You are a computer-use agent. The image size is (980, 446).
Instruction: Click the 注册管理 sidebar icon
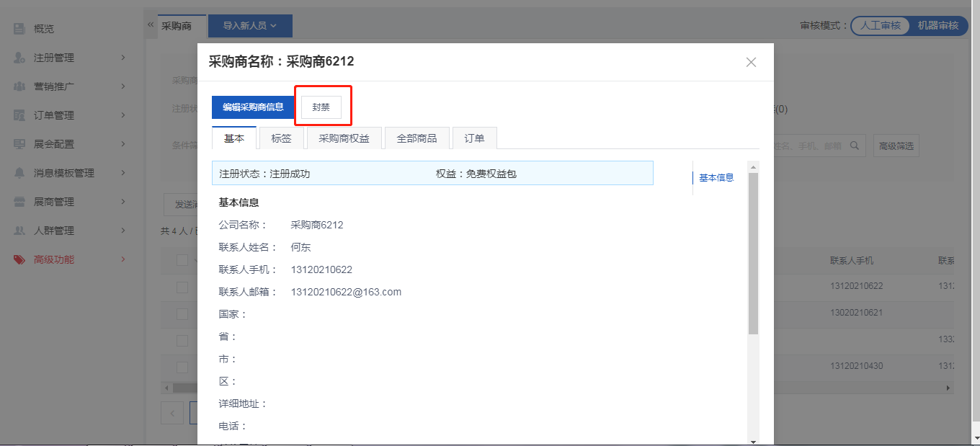point(19,58)
